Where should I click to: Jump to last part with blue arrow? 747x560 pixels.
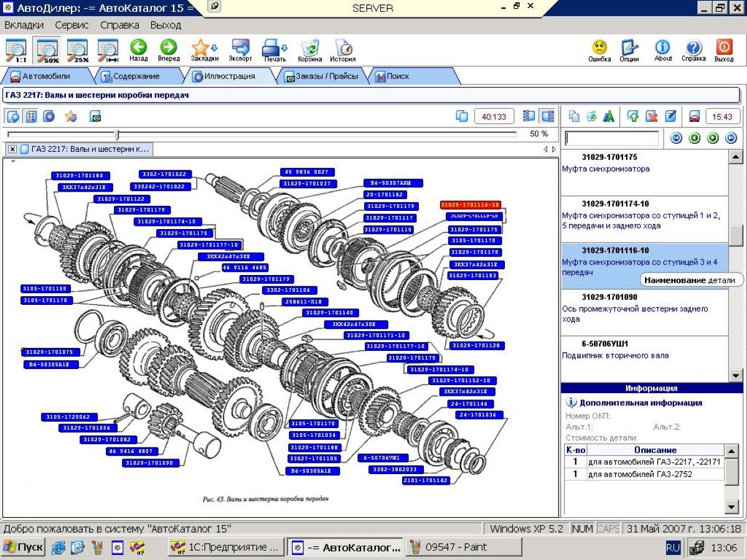coord(731,138)
